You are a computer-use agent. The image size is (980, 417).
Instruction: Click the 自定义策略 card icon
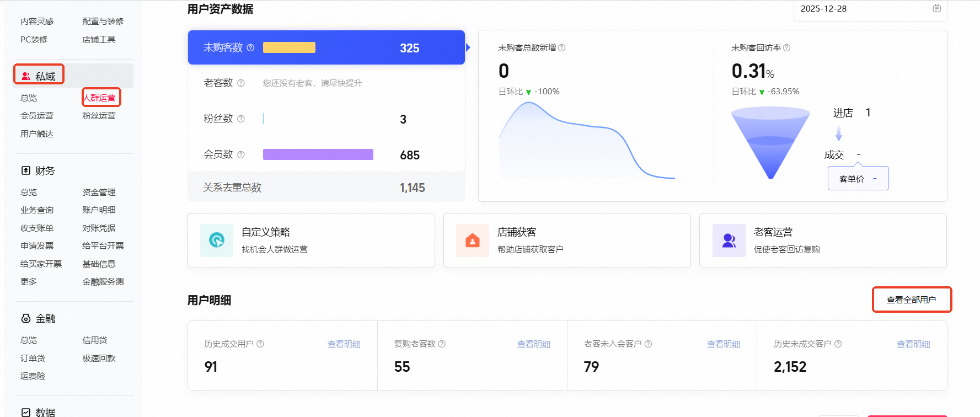[x=217, y=240]
